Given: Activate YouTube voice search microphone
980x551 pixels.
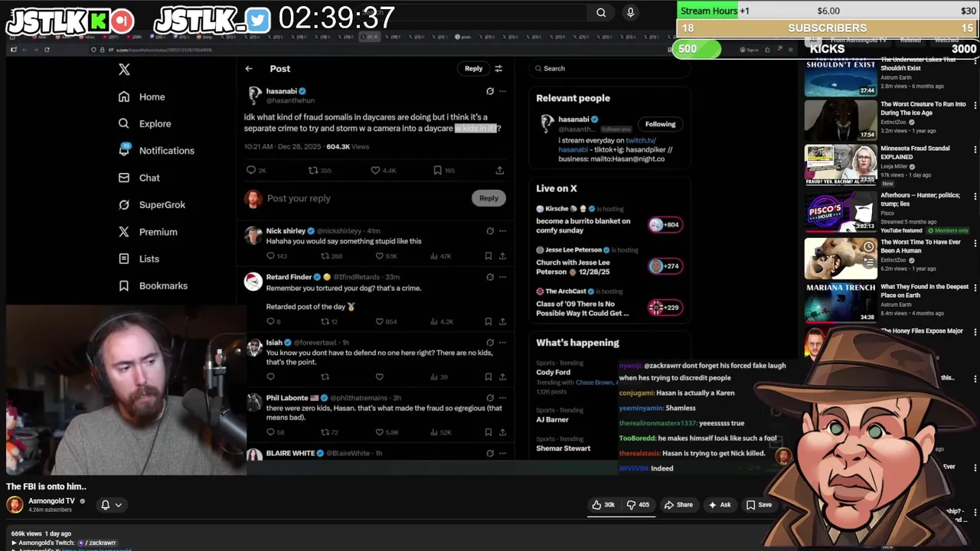Looking at the screenshot, I should pyautogui.click(x=630, y=12).
